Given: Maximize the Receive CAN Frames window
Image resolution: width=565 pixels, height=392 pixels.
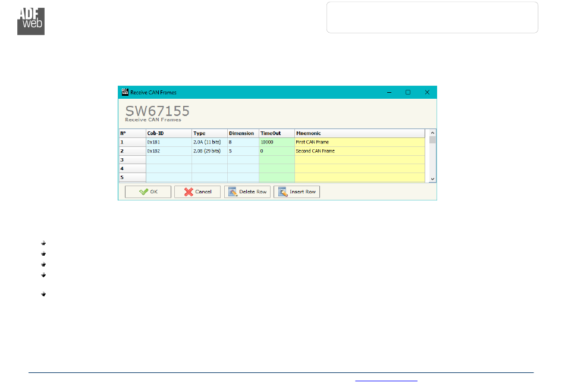Looking at the screenshot, I should tap(408, 92).
